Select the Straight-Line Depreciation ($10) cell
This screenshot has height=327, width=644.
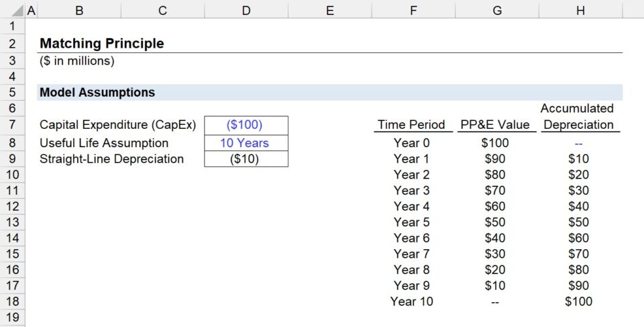click(x=246, y=159)
